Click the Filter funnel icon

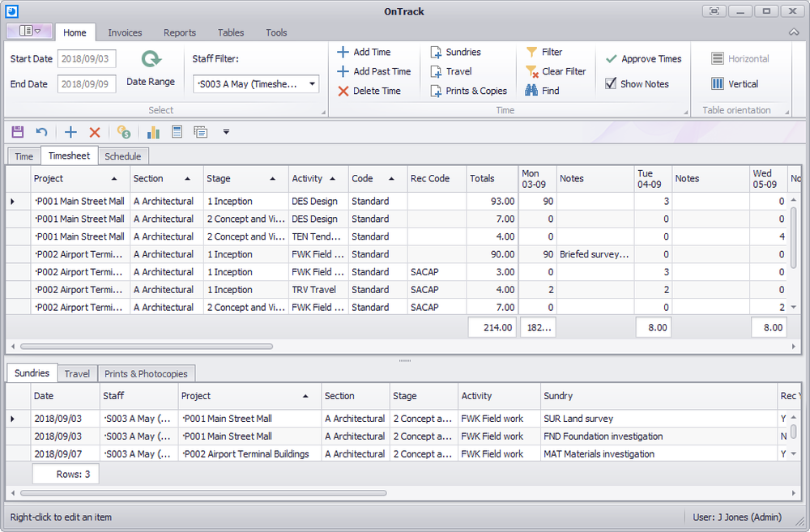click(x=531, y=52)
